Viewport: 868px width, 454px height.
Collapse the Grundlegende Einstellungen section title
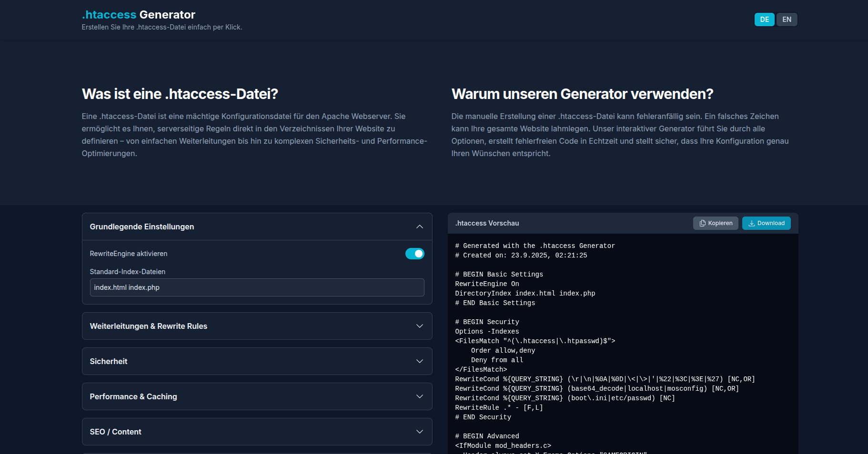point(142,227)
